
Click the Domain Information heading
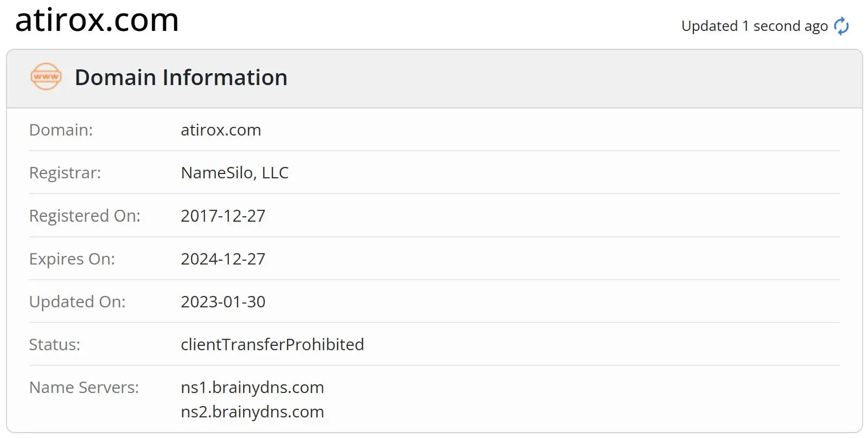[x=181, y=78]
